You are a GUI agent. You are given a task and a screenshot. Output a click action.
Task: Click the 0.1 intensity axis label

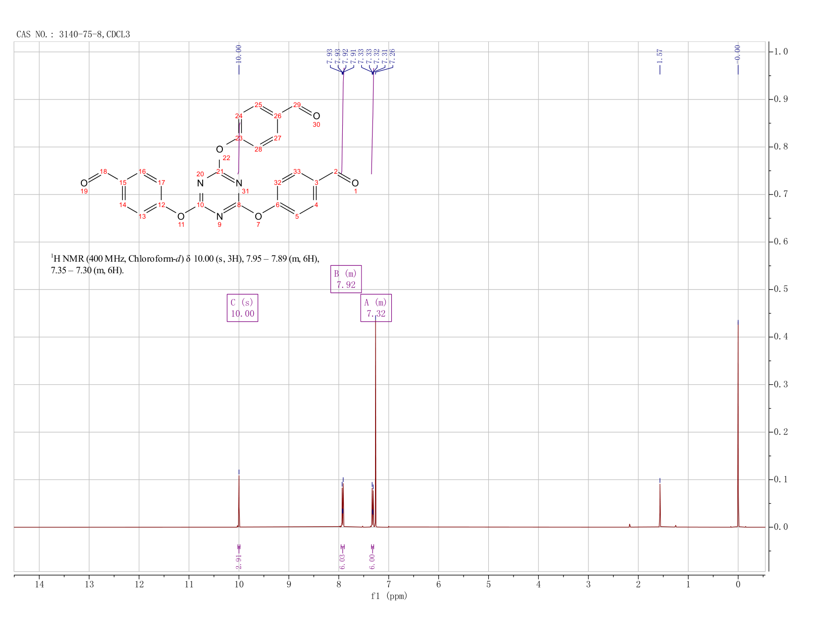pos(781,479)
